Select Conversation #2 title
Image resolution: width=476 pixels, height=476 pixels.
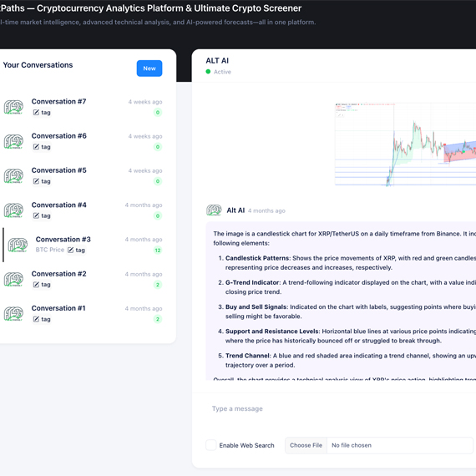(59, 274)
